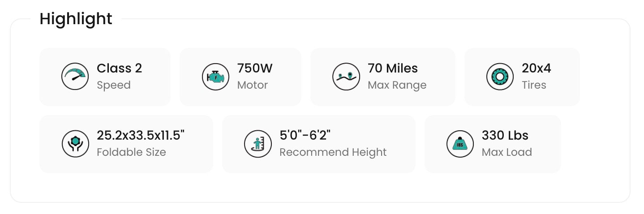Image resolution: width=644 pixels, height=214 pixels.
Task: Click the 70 Miles range value
Action: click(392, 68)
